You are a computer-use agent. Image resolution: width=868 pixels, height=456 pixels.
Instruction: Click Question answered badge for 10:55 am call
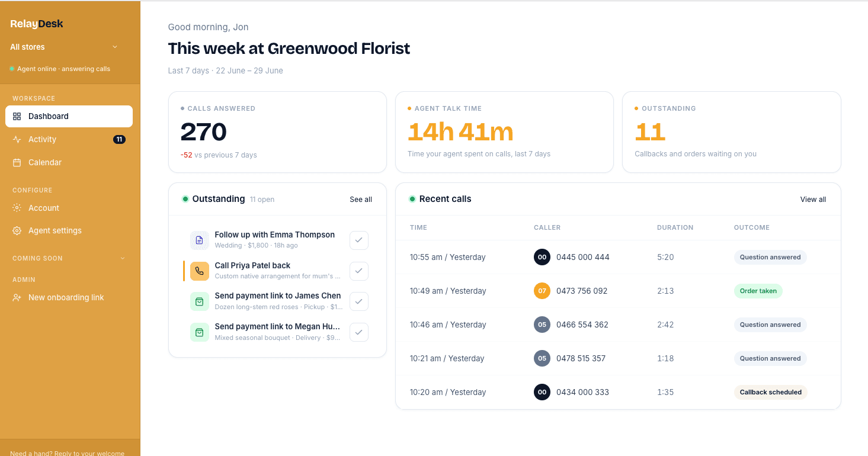(x=770, y=257)
